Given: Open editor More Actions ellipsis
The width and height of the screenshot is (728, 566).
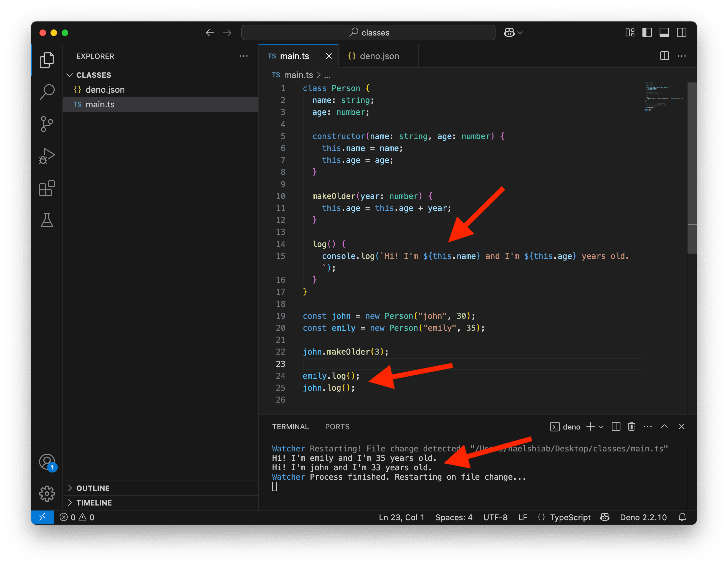Looking at the screenshot, I should coord(682,56).
